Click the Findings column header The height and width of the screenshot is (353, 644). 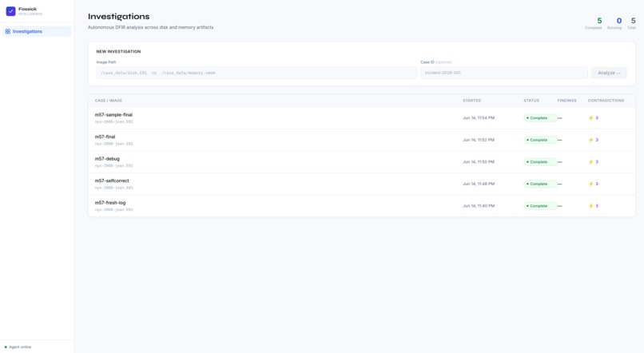[566, 101]
